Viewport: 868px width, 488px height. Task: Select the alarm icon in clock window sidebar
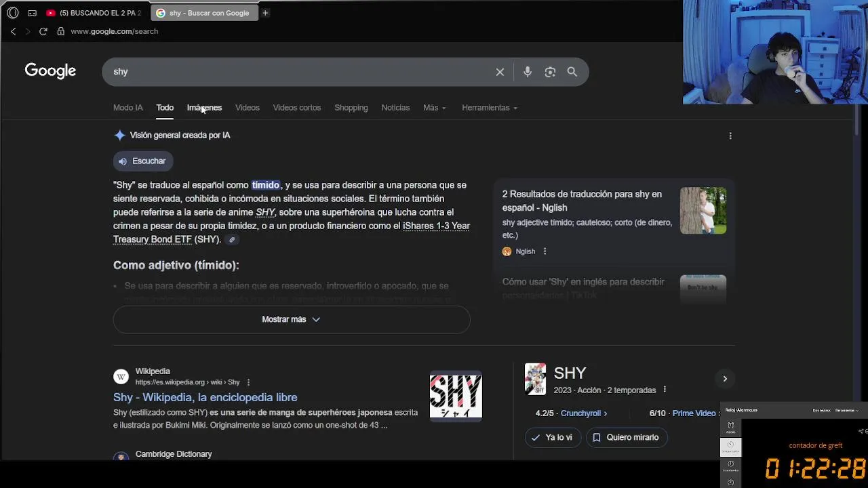pyautogui.click(x=730, y=426)
